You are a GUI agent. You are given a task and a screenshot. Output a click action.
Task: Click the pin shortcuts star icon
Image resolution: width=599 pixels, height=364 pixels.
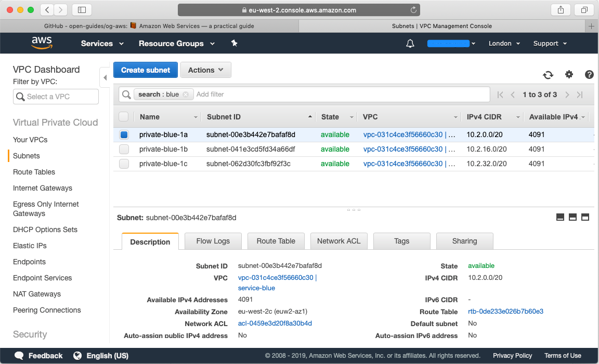(234, 43)
